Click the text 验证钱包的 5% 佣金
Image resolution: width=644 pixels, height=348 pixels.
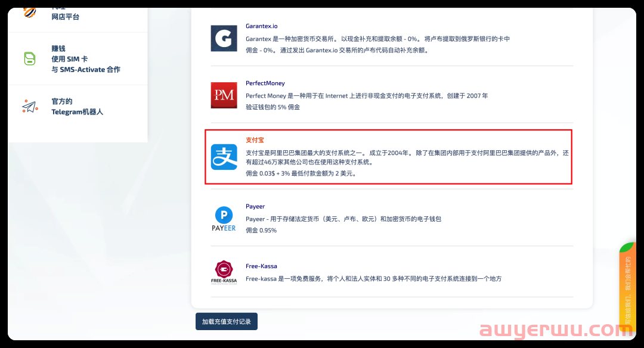273,107
